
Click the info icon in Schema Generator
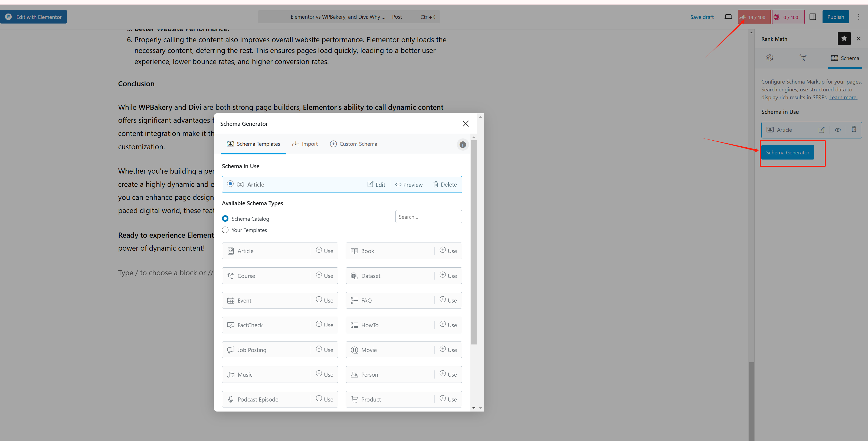(x=463, y=144)
